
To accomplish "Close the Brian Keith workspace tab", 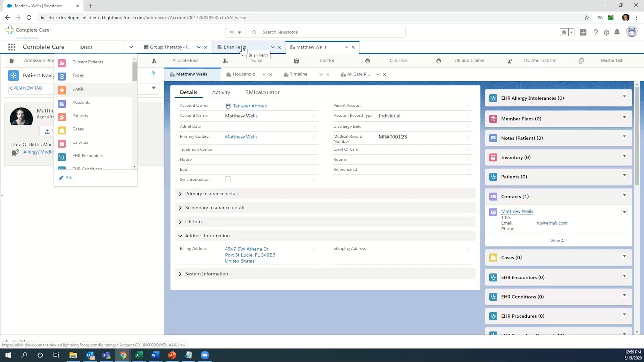I will coord(279,47).
